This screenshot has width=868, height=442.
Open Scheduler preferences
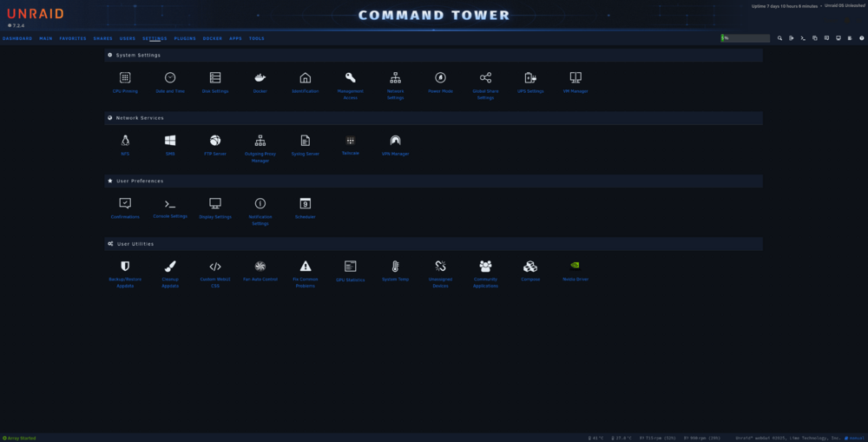click(x=305, y=208)
